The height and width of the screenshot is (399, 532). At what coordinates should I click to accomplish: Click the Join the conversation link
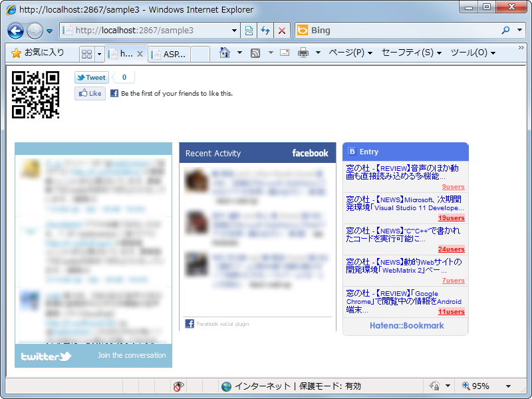132,355
